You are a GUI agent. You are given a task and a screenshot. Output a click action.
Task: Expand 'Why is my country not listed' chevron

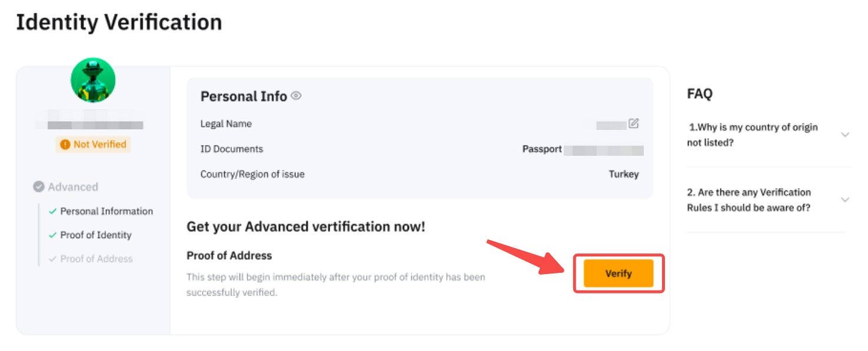coord(845,135)
